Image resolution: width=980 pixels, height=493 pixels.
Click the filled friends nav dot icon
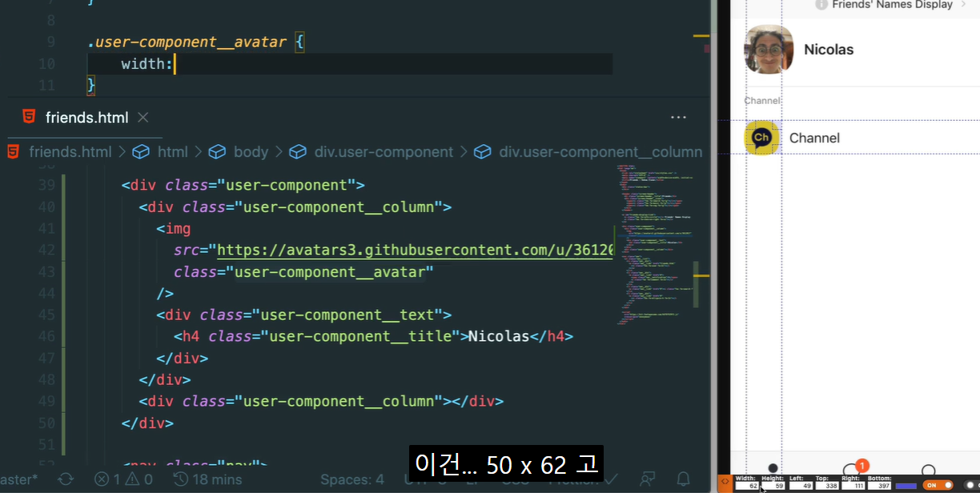(x=773, y=468)
